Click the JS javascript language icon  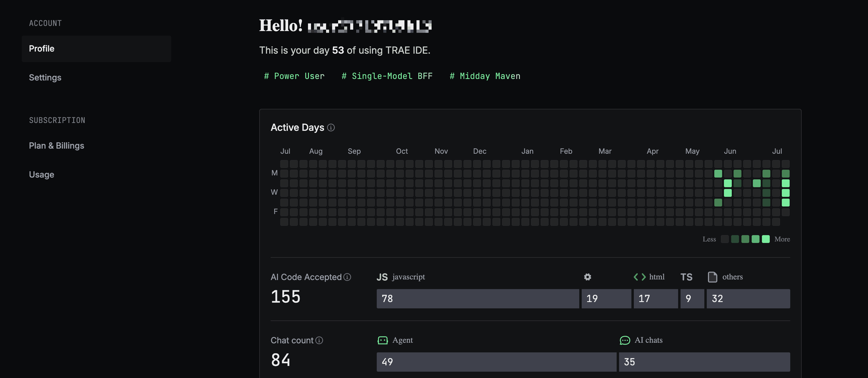point(382,277)
